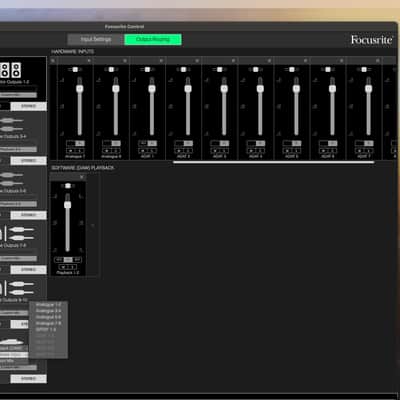The image size is (400, 400).
Task: Click the Stereo button under Monitor Outputs 1-2
Action: coord(28,106)
